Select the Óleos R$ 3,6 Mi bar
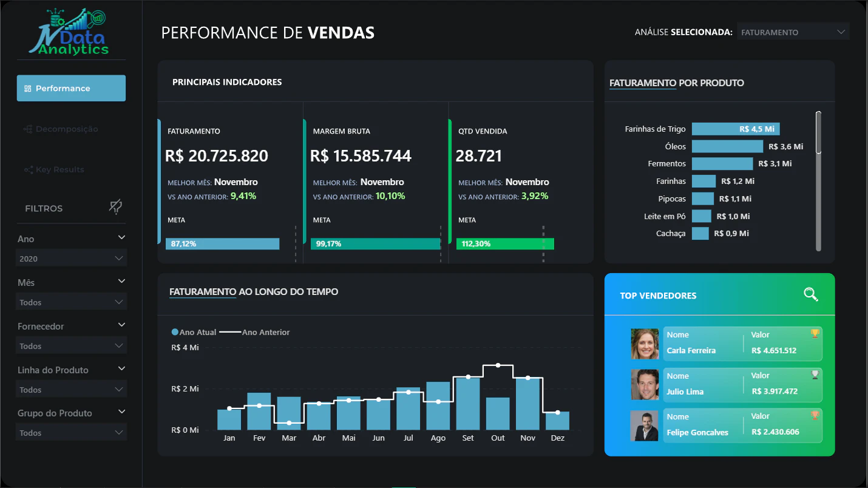The width and height of the screenshot is (868, 488). point(727,146)
